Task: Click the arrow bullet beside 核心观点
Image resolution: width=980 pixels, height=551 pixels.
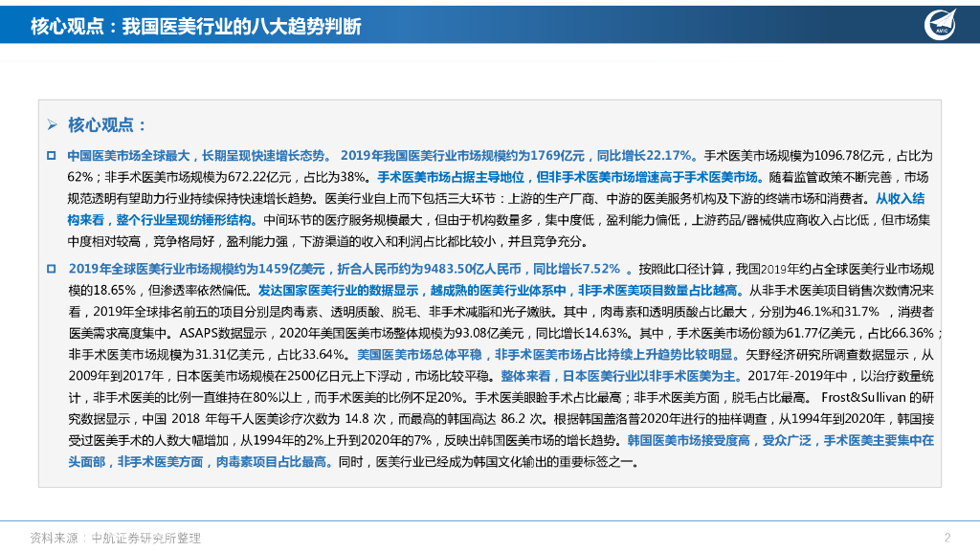Action: (52, 125)
